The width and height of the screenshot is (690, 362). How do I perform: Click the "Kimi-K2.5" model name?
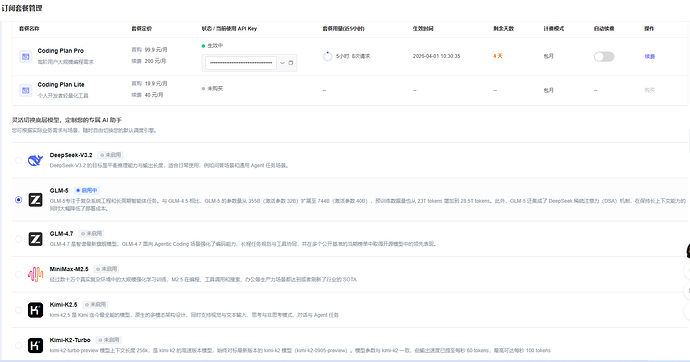(63, 304)
